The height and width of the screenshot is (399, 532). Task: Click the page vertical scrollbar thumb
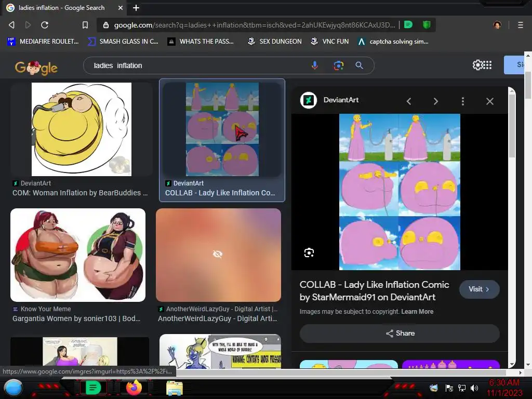(528, 86)
